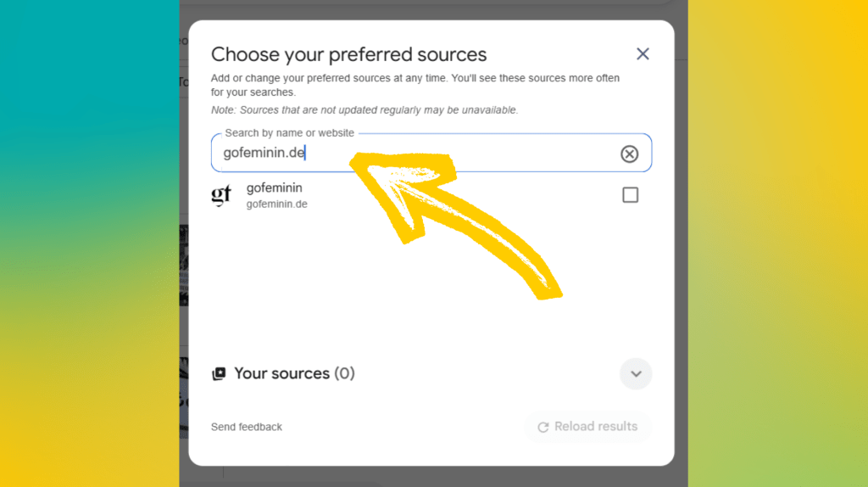Expand Your sources with the chevron
Viewport: 868px width, 487px height.
click(x=636, y=374)
